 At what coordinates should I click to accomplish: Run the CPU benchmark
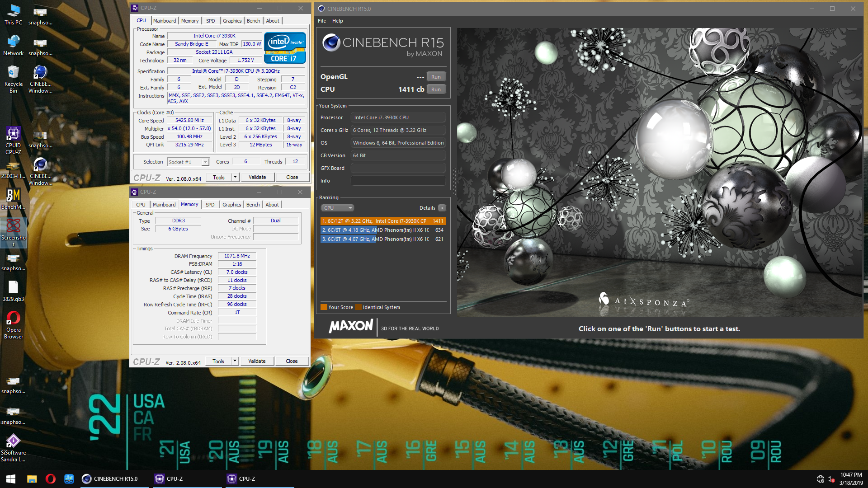click(436, 89)
